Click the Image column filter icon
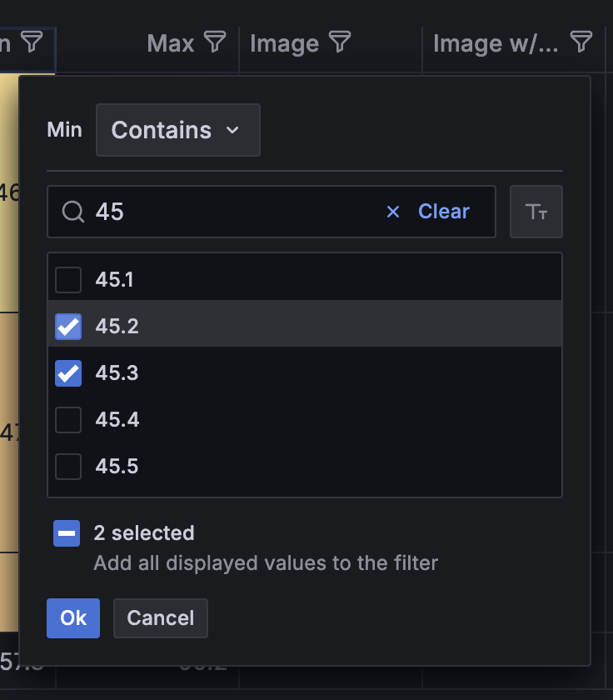This screenshot has height=700, width=613. 341,42
